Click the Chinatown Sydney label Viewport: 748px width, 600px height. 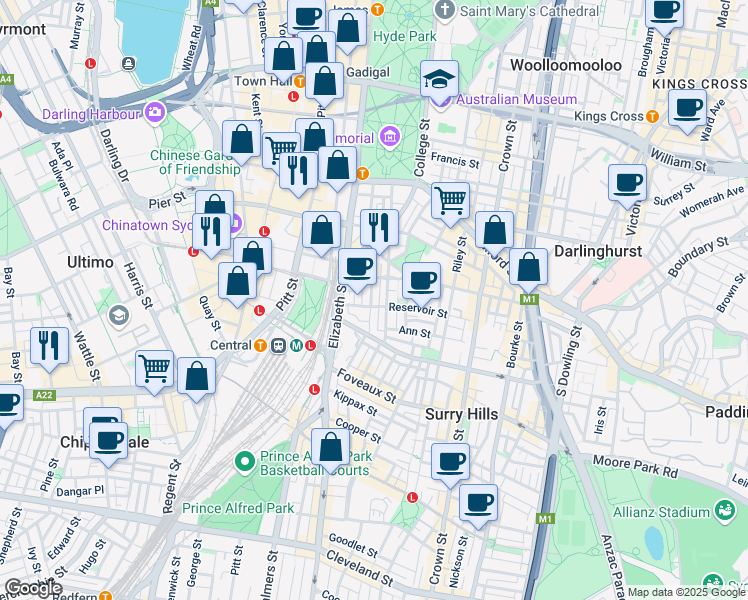pos(147,225)
